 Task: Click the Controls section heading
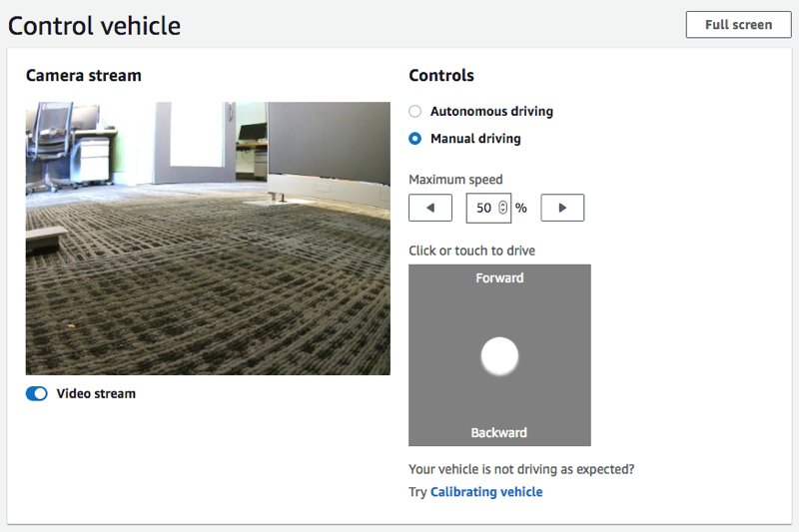point(441,76)
